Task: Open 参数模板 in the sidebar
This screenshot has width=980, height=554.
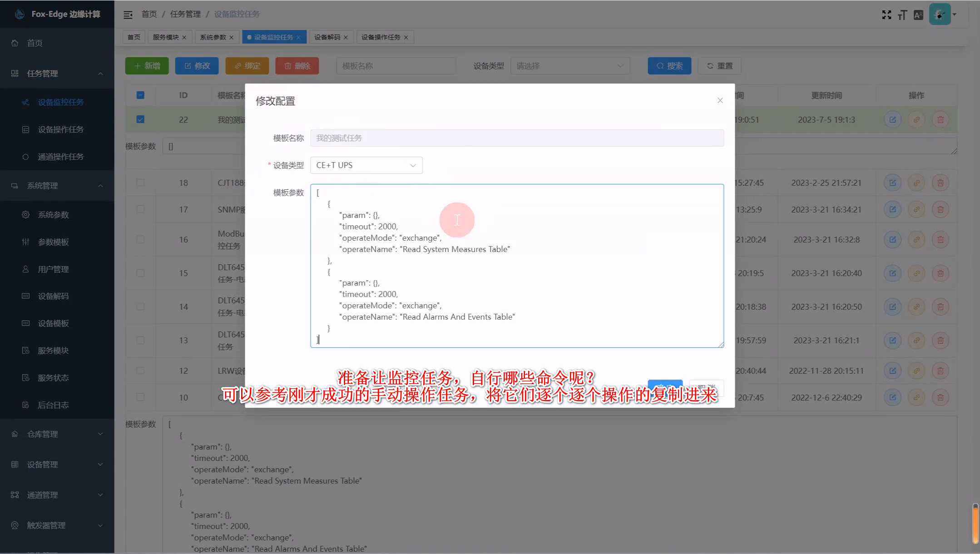Action: (x=53, y=242)
